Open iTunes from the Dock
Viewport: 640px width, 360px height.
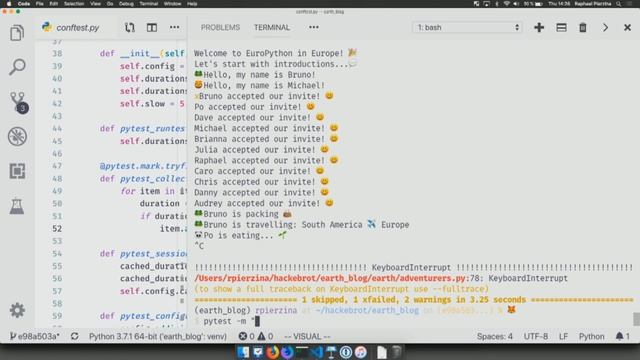(360, 352)
